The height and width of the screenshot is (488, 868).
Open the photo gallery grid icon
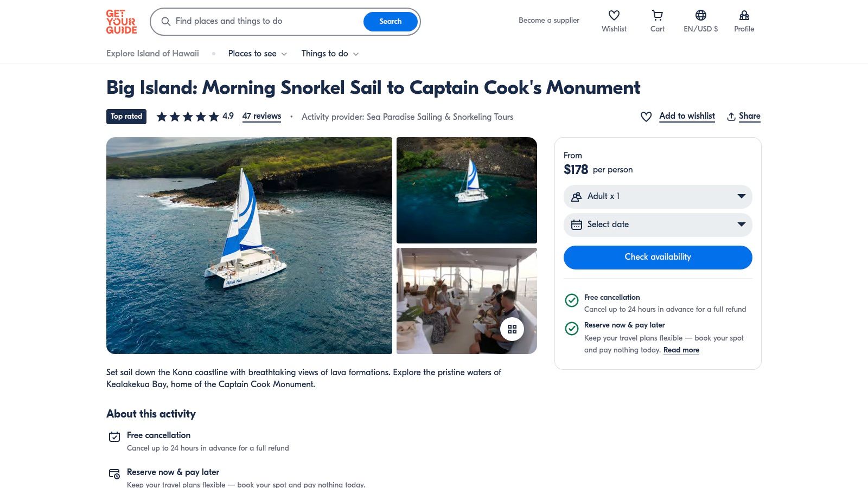512,329
